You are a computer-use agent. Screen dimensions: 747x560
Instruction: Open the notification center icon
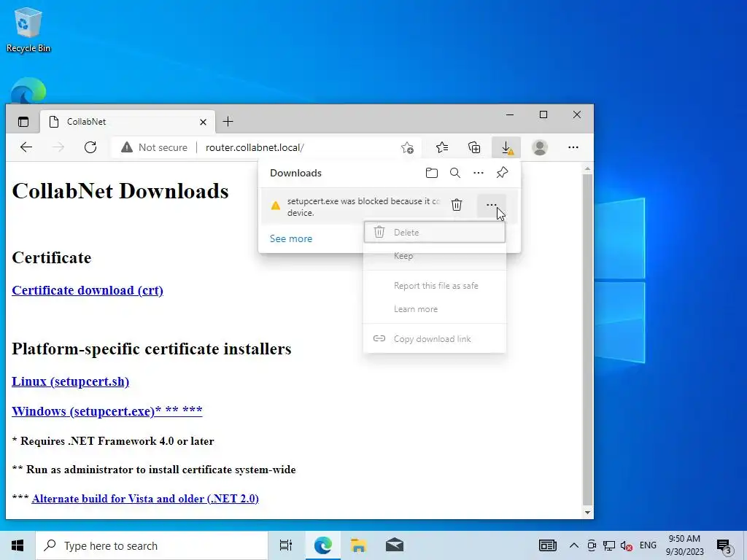[x=724, y=546]
